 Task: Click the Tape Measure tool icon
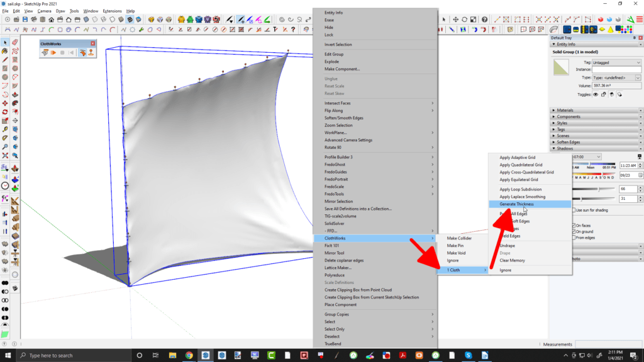coord(5,129)
